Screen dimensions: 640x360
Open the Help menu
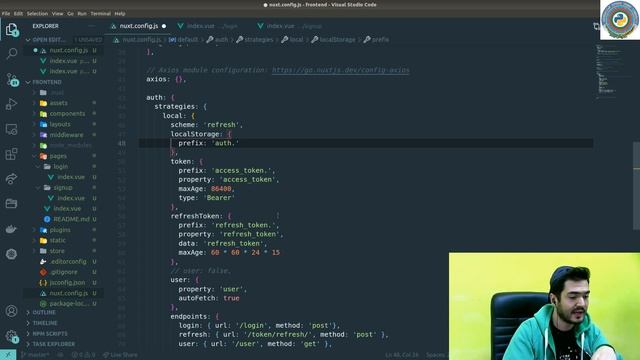click(x=120, y=13)
